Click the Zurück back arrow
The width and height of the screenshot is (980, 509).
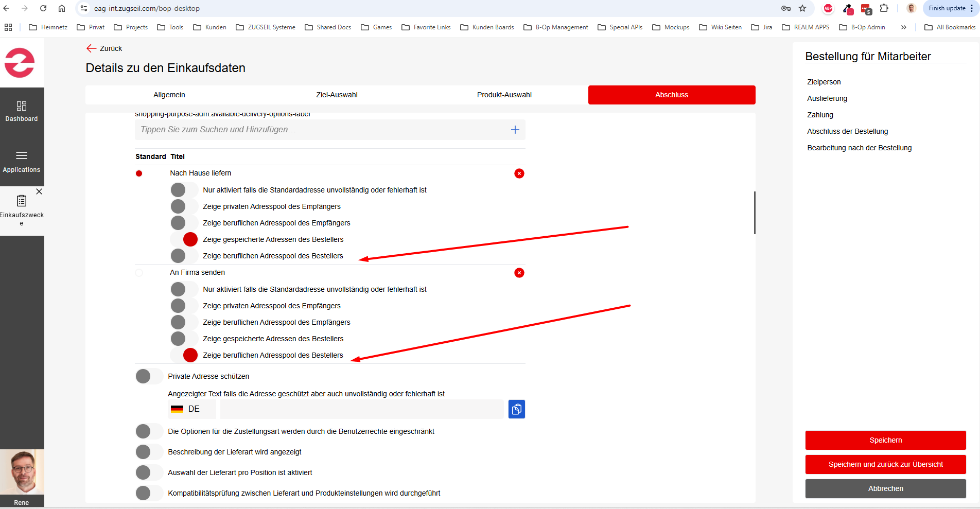pos(92,48)
